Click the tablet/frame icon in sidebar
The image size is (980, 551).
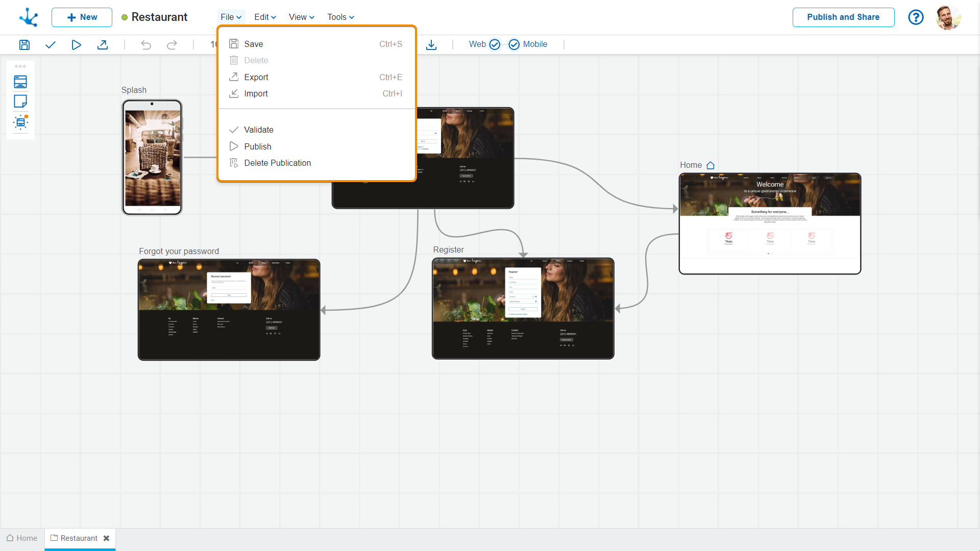pos(20,102)
